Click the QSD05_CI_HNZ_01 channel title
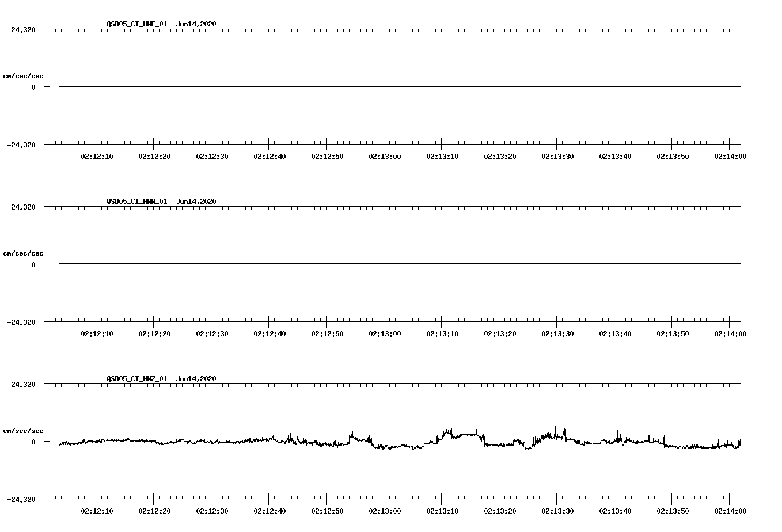The image size is (782, 532). click(137, 379)
